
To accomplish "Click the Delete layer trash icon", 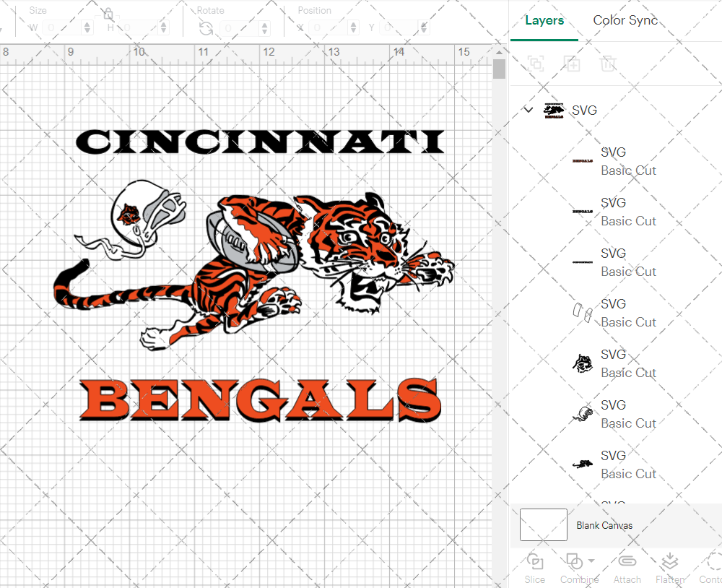I will click(x=608, y=64).
